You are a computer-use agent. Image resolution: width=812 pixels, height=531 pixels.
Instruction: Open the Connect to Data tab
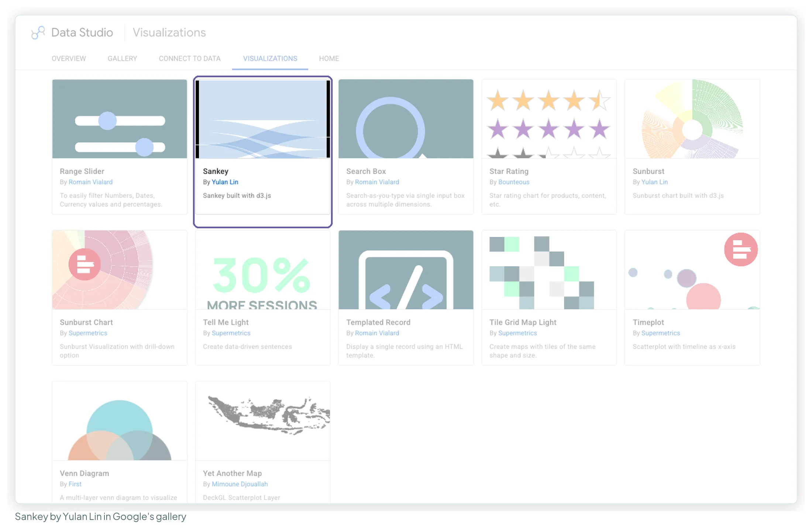coord(190,58)
